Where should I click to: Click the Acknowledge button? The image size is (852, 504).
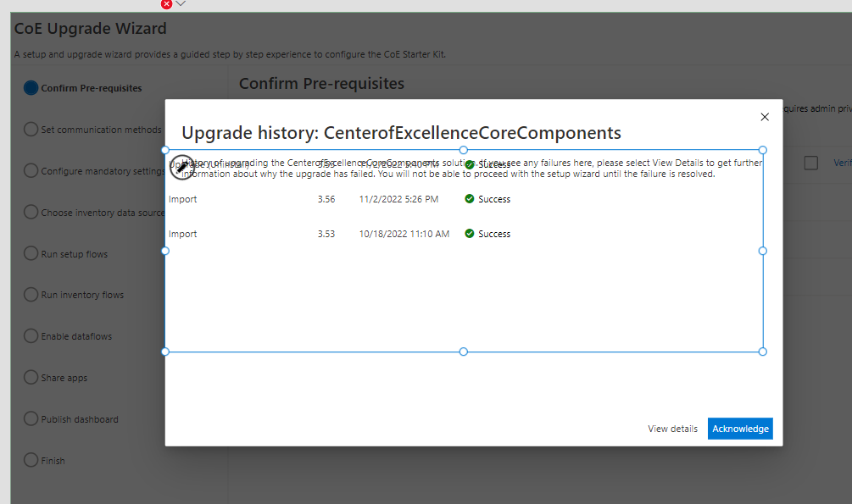pyautogui.click(x=739, y=429)
